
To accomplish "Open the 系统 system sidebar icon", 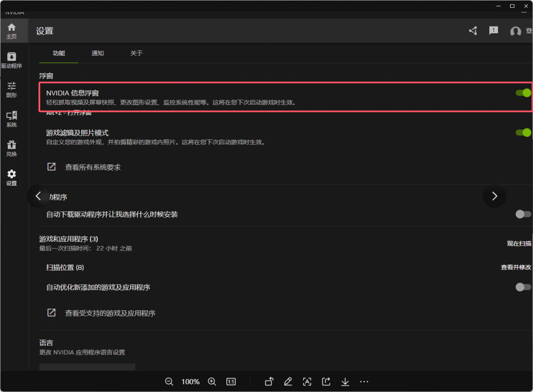I will (11, 119).
